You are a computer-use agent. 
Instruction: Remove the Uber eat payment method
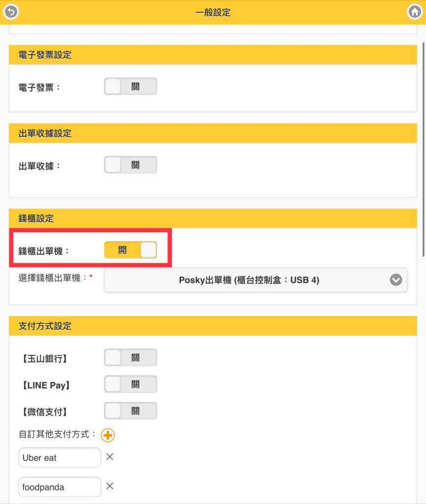(x=110, y=457)
